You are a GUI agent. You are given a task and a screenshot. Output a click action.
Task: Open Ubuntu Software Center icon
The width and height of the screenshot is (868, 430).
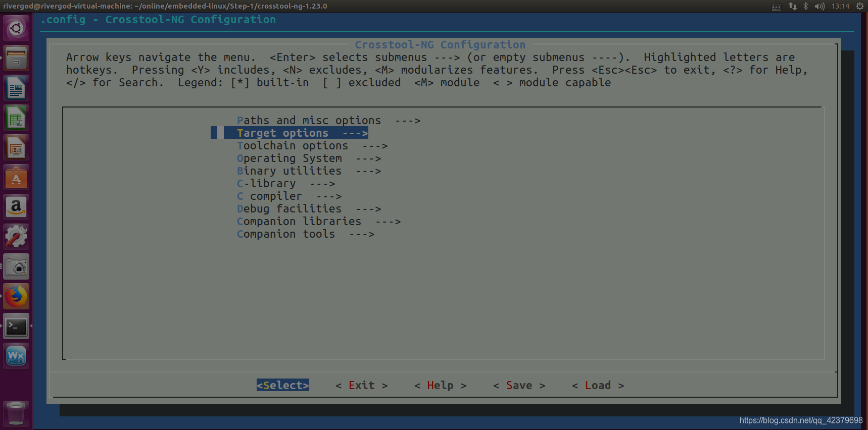pyautogui.click(x=16, y=177)
